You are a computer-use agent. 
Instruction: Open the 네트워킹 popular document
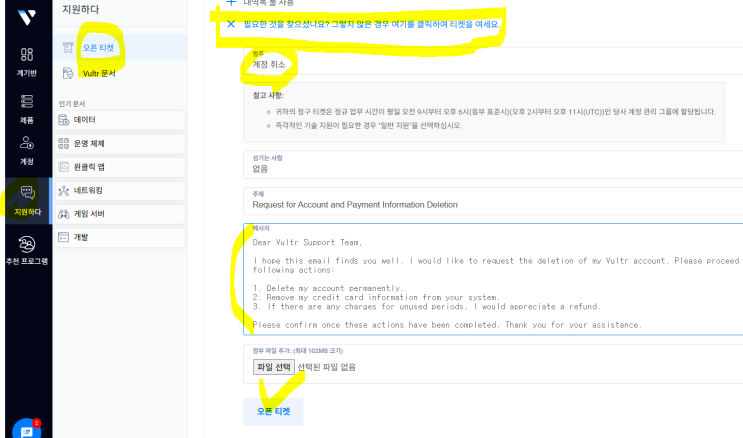click(120, 191)
